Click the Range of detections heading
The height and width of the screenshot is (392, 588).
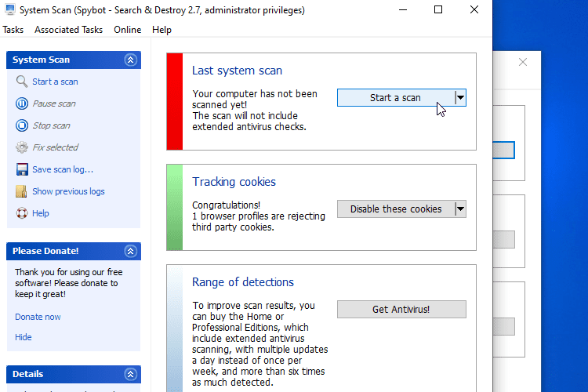pyautogui.click(x=243, y=282)
